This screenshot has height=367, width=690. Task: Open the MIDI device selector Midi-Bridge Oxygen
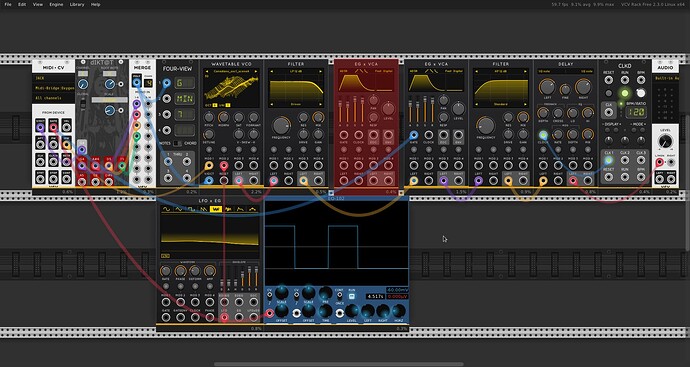click(x=54, y=88)
